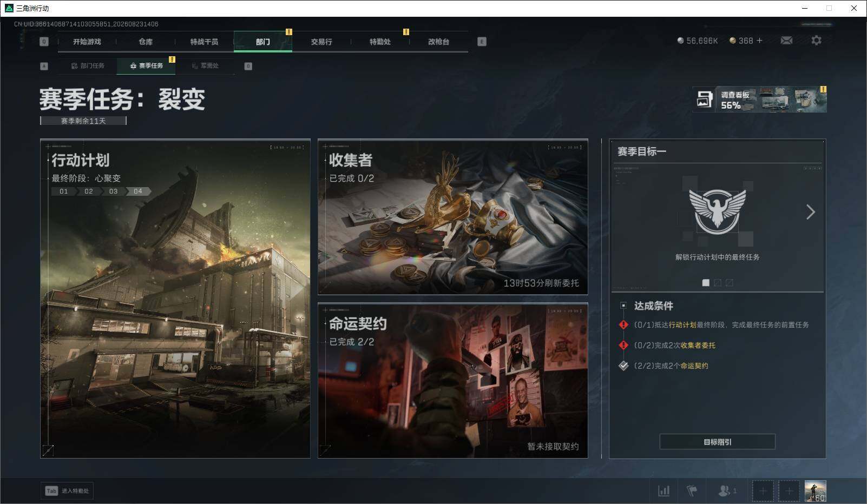Screen dimensions: 867x504
Task: Click the eagle emblem season goal icon
Action: pyautogui.click(x=717, y=210)
